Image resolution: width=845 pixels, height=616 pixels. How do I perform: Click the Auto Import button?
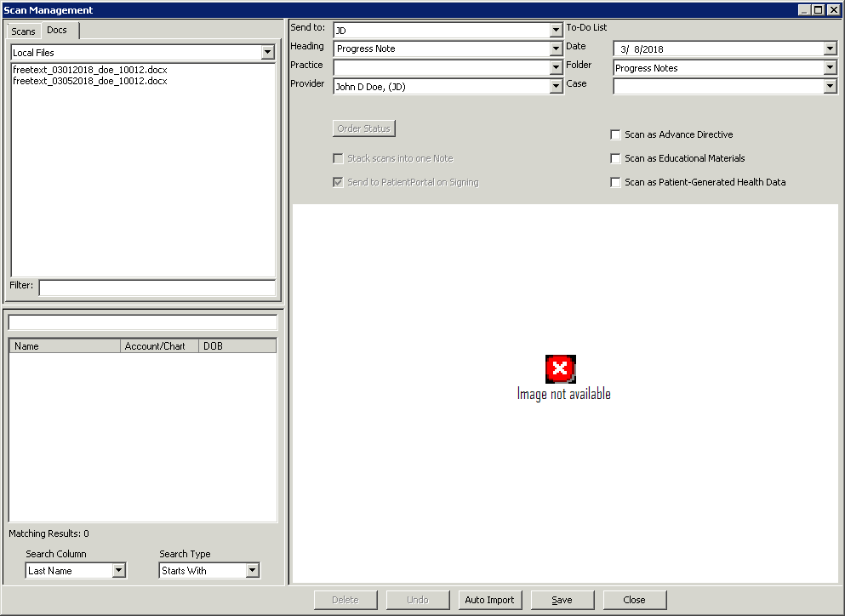pos(489,600)
